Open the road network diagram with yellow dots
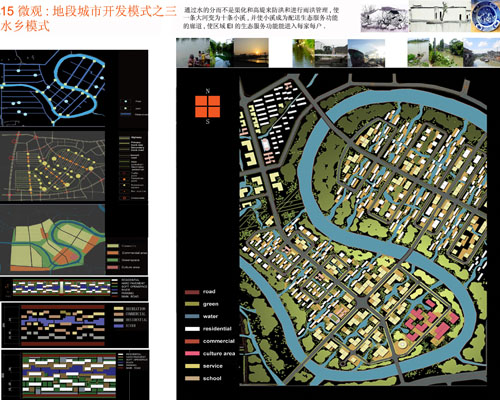Viewport: 500px width, 400px height. [x=53, y=166]
